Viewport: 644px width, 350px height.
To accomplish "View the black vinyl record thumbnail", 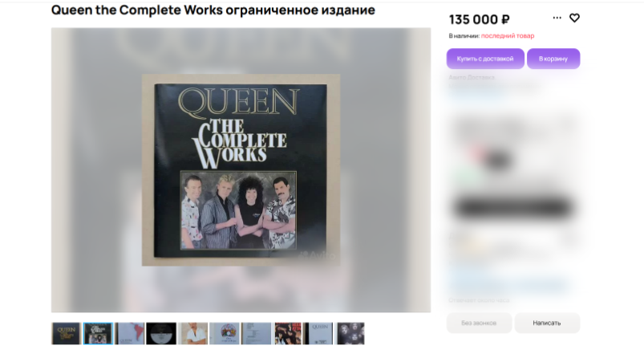I will [x=161, y=333].
